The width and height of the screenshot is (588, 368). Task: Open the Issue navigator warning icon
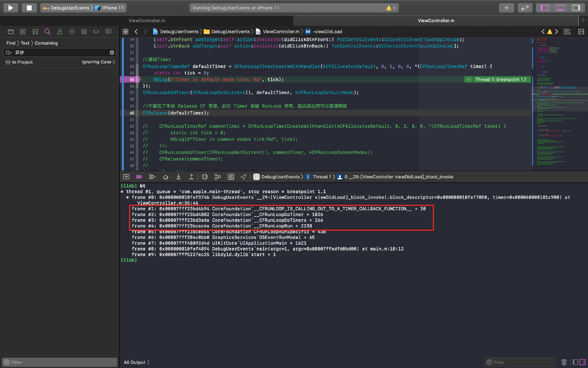(60, 32)
